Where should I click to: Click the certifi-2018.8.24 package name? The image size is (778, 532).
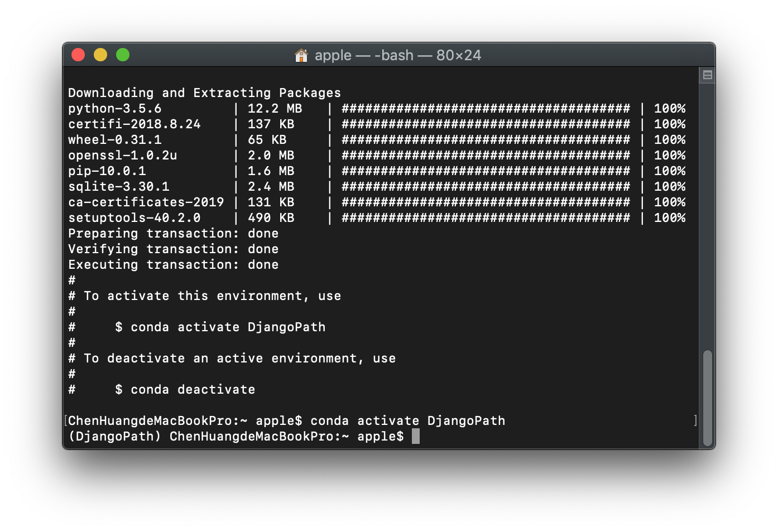[x=134, y=124]
